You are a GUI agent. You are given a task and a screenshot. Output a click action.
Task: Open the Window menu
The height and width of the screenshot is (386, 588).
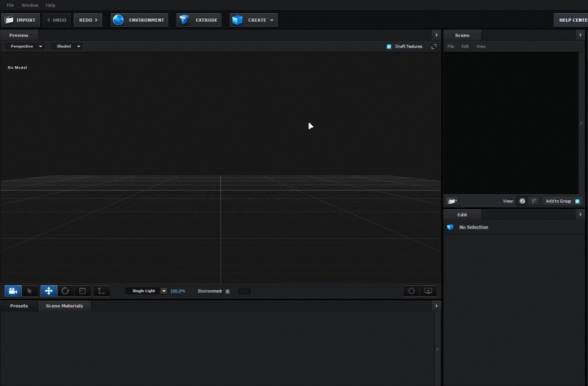(29, 5)
